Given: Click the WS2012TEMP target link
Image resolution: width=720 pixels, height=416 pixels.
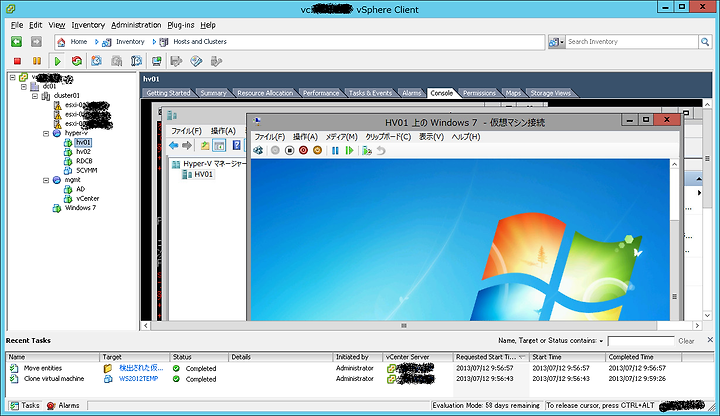Looking at the screenshot, I should pyautogui.click(x=138, y=379).
